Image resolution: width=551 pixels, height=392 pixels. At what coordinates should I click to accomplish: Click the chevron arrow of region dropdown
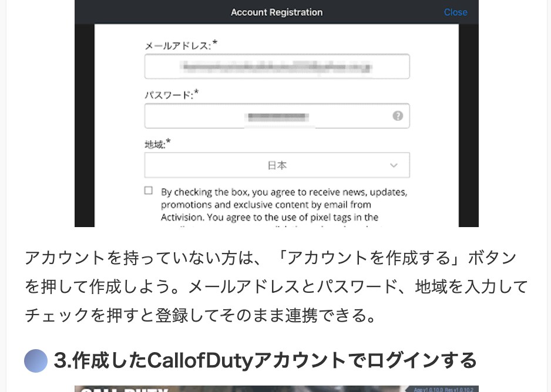click(394, 165)
